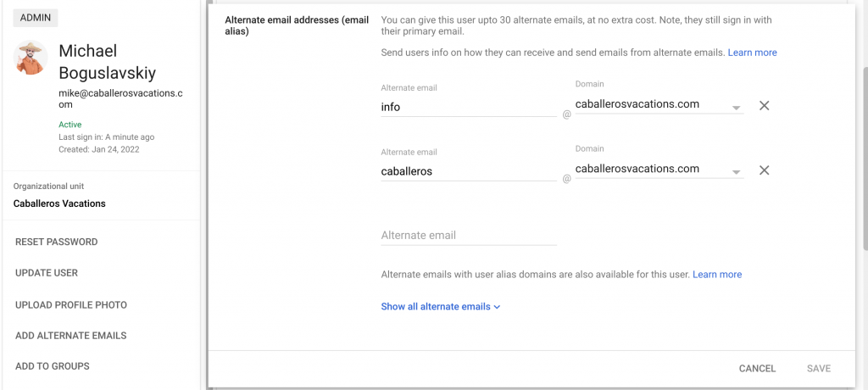Click Michael's profile photo avatar
Image resolution: width=868 pixels, height=390 pixels.
click(x=31, y=58)
